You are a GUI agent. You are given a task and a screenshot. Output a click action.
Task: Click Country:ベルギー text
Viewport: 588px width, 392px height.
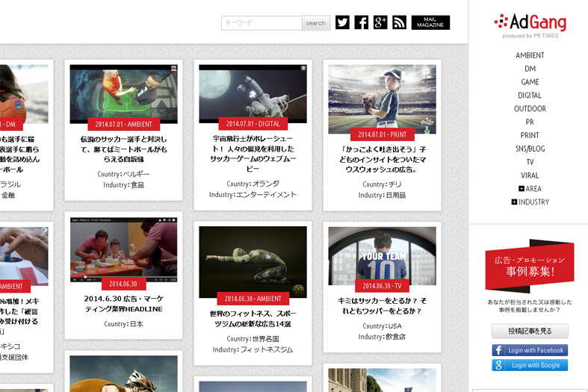tap(123, 174)
